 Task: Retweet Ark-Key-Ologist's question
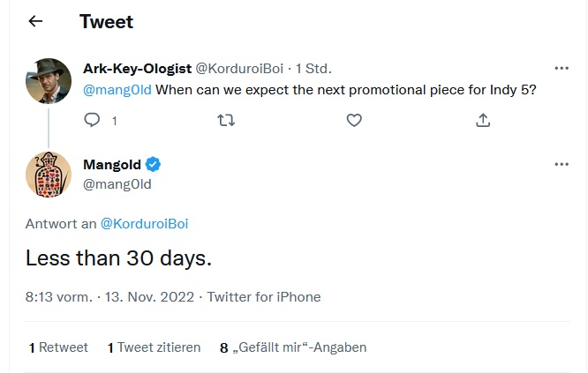tap(225, 120)
